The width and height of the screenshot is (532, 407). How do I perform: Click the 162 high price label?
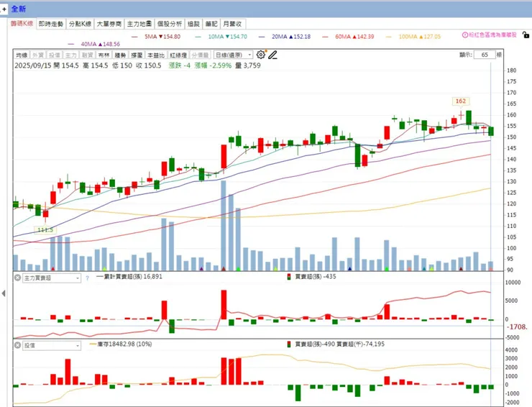[460, 101]
